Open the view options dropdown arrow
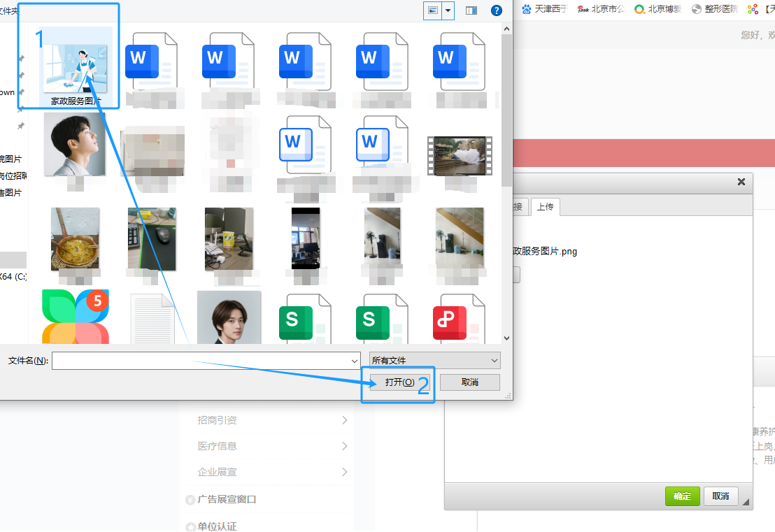 [448, 10]
